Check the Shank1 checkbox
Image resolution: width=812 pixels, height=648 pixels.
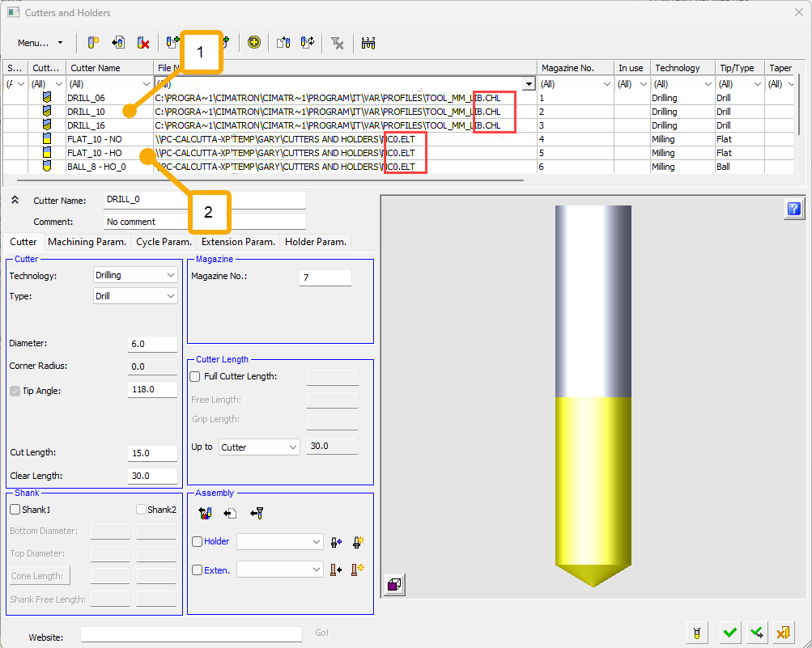pos(15,510)
